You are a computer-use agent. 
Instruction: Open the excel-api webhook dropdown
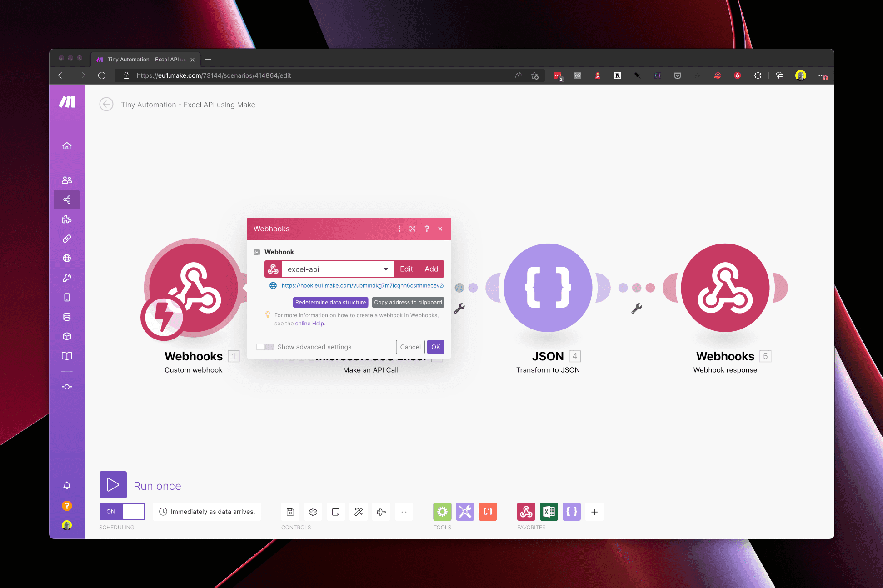pos(338,269)
